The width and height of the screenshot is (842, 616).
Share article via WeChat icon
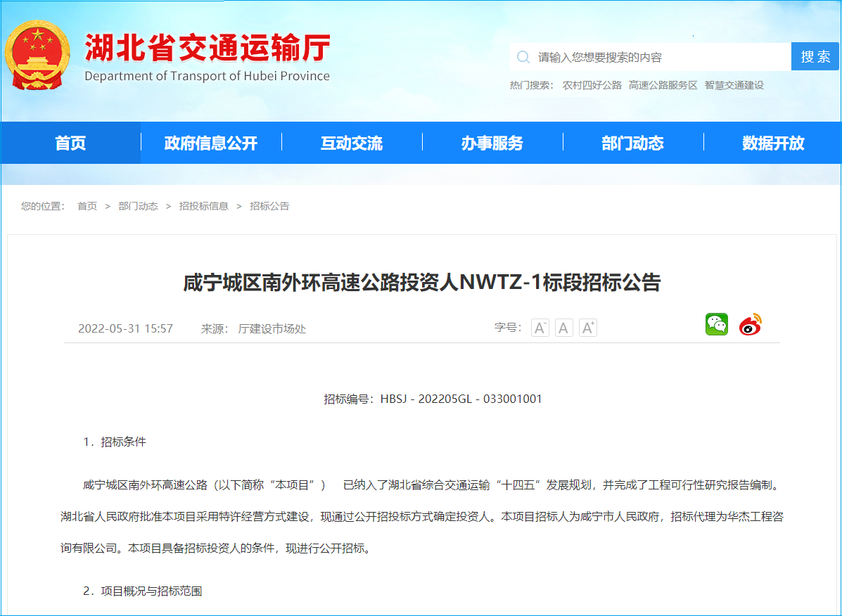pyautogui.click(x=717, y=324)
